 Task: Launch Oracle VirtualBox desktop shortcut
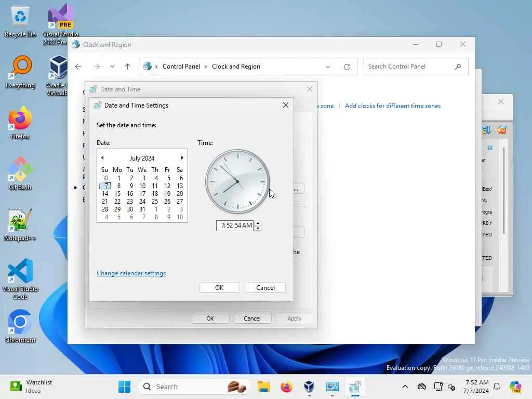tap(57, 75)
